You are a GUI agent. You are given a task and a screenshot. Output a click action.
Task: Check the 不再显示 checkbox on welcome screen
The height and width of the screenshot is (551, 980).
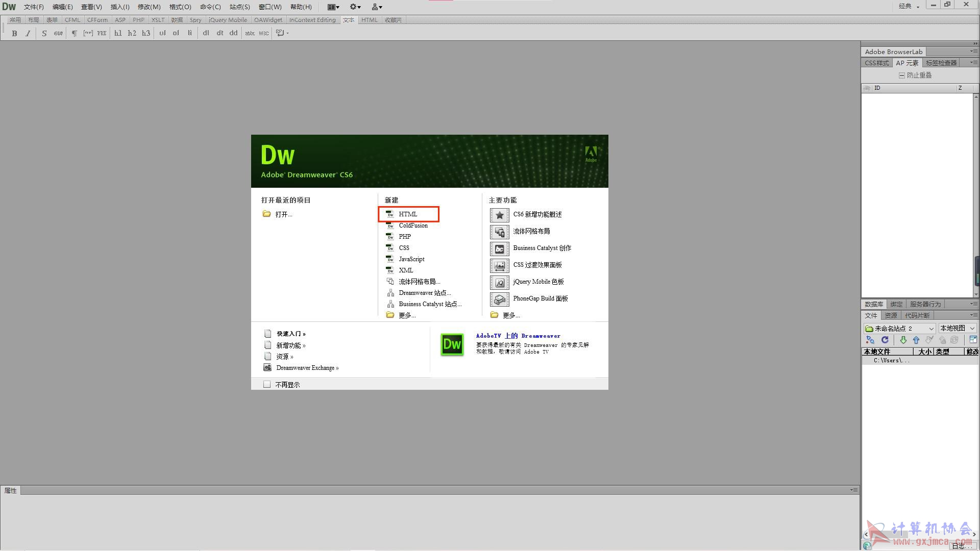click(x=267, y=384)
